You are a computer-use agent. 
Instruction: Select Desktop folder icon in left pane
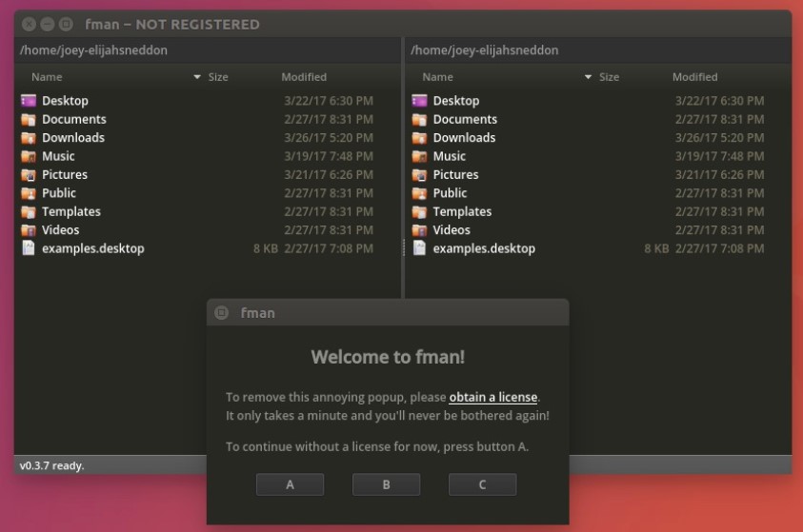[x=29, y=101]
